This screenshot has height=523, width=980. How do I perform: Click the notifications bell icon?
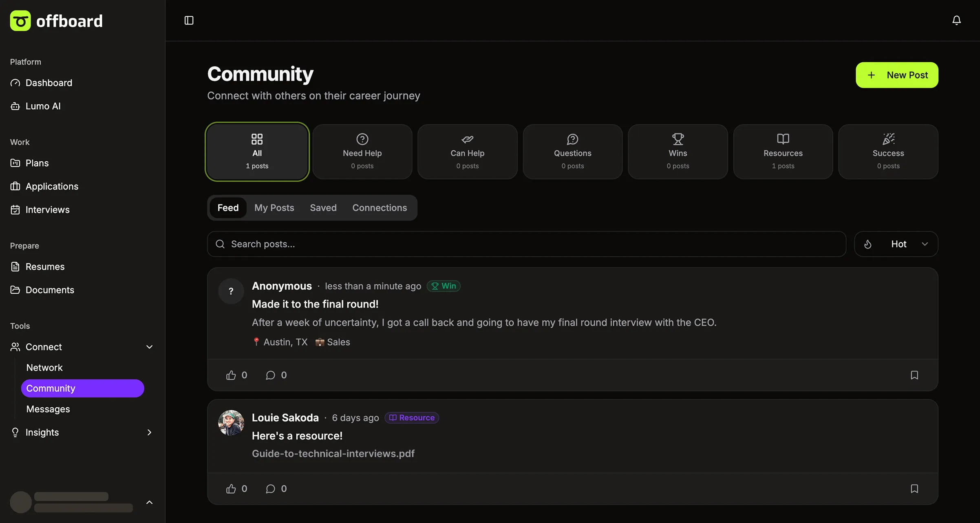[956, 20]
